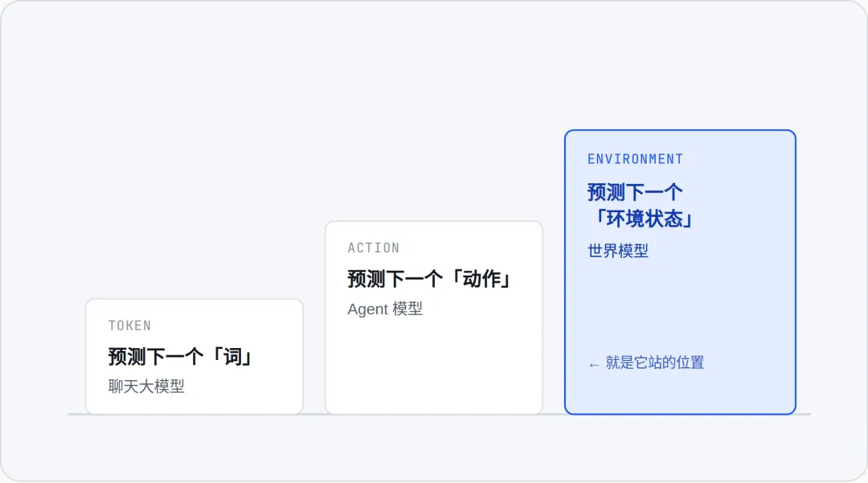Select the highlighted ENVIRONMENT card

(x=681, y=272)
